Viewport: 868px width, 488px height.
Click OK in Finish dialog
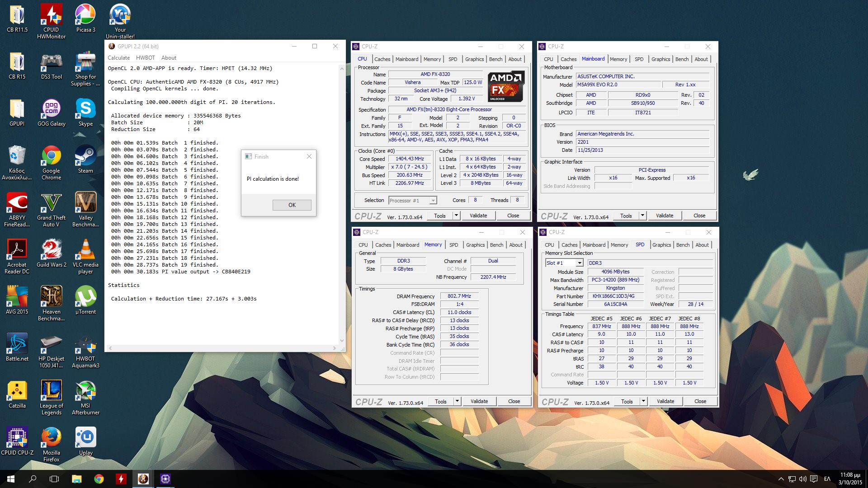(x=292, y=205)
